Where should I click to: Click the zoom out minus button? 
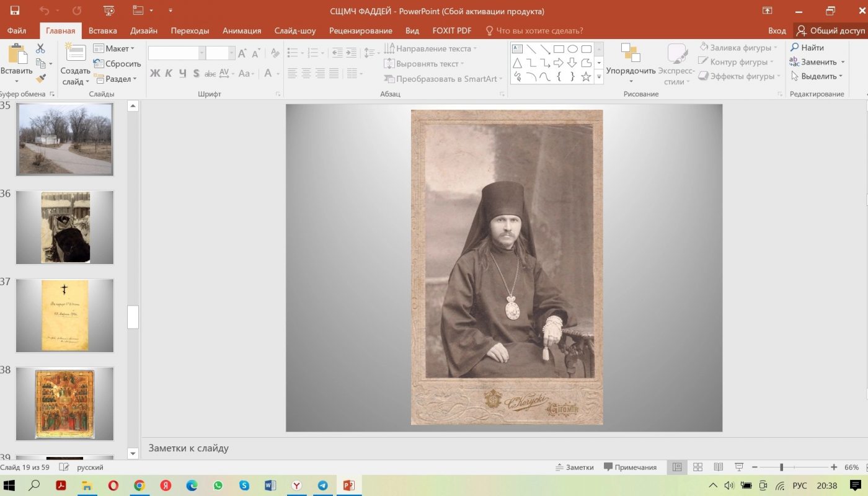point(755,467)
